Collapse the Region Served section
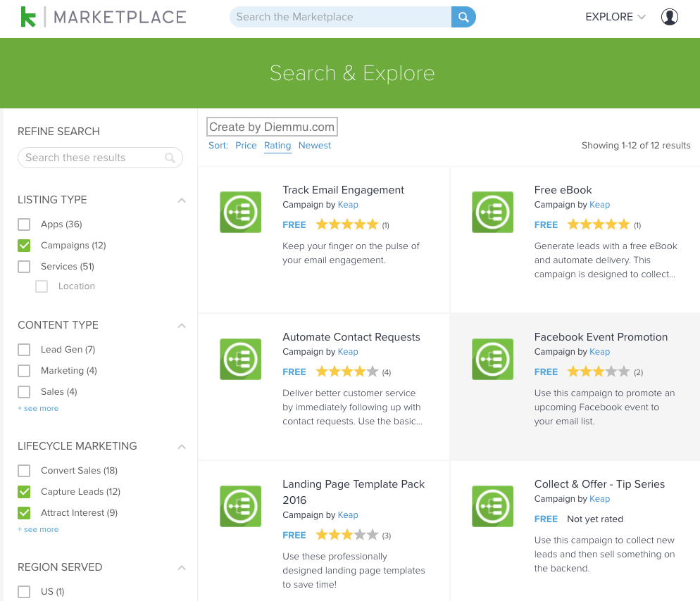The width and height of the screenshot is (700, 601). pos(182,568)
